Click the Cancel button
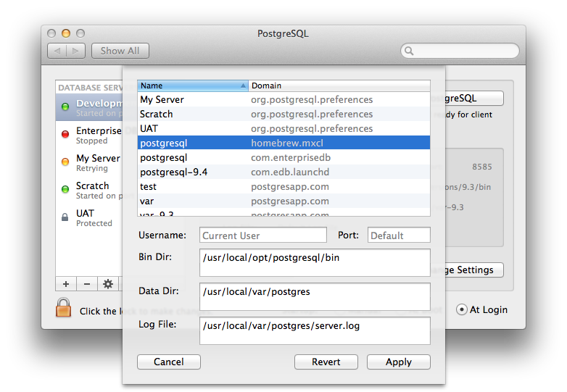This screenshot has height=392, width=567. coord(169,362)
